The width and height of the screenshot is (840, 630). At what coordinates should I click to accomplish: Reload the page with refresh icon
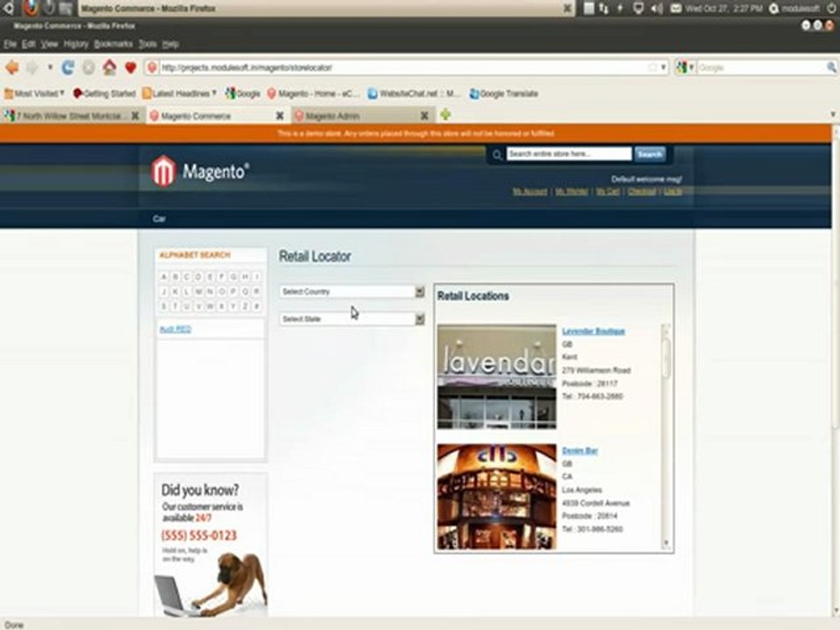(x=67, y=67)
